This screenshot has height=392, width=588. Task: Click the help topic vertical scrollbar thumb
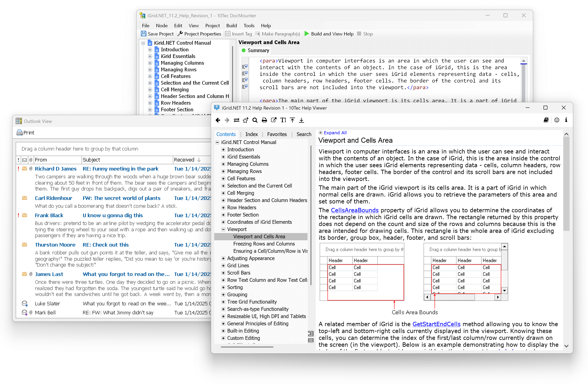coord(566,184)
